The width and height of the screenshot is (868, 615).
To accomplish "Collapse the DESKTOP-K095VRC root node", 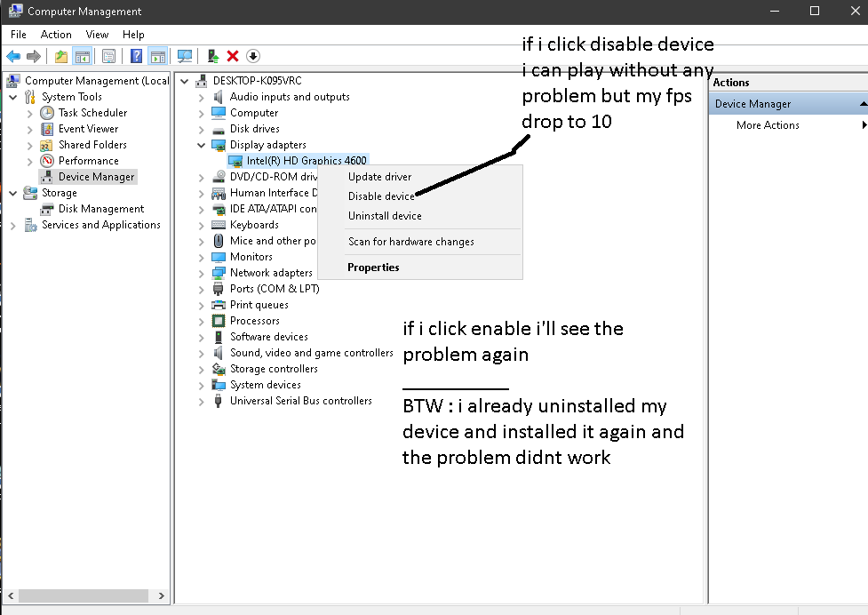I will (x=184, y=81).
